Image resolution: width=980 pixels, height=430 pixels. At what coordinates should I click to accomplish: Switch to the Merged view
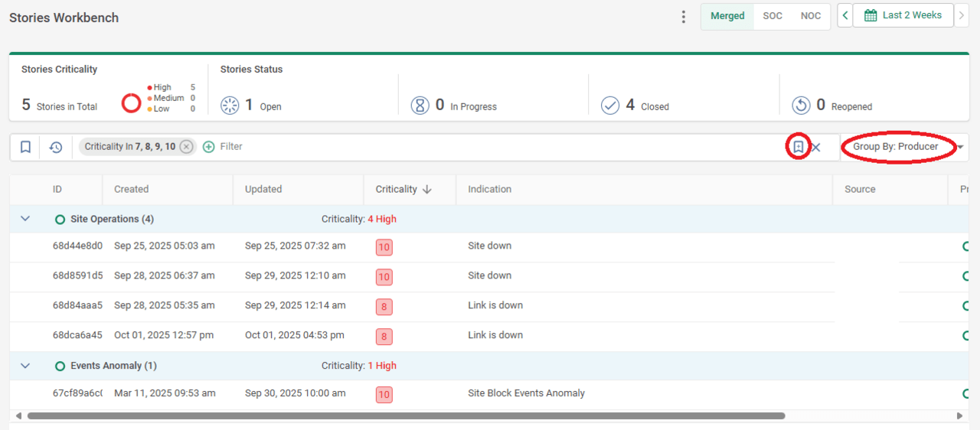pyautogui.click(x=727, y=16)
